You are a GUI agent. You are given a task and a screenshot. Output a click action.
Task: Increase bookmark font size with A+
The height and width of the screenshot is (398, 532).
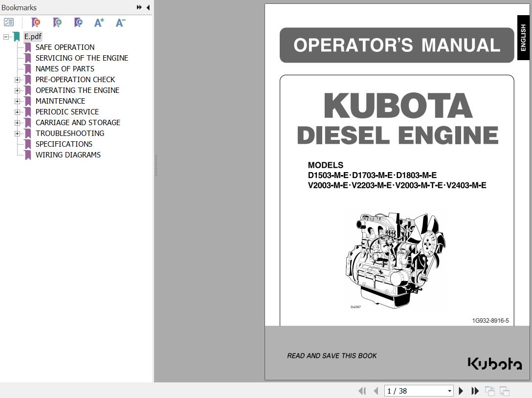coord(99,22)
